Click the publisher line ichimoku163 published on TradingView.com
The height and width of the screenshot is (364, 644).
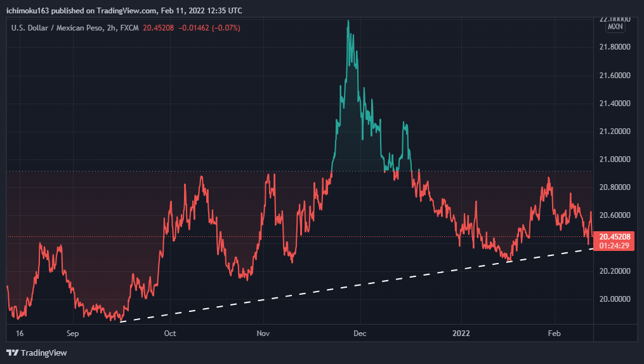click(x=124, y=11)
